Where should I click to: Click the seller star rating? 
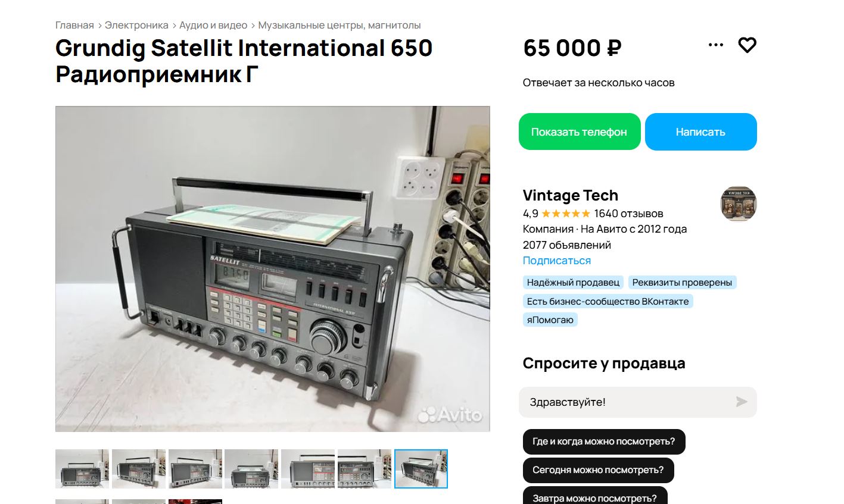(566, 214)
